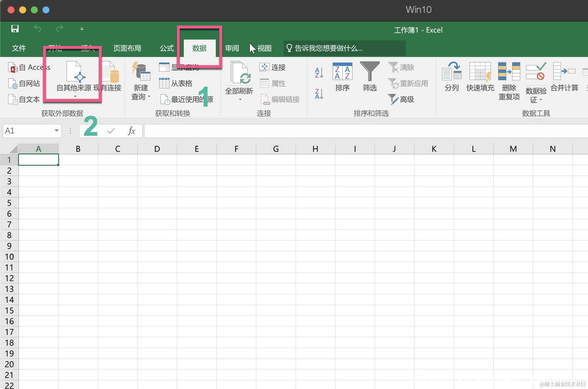The width and height of the screenshot is (588, 389).
Task: Click the Consolidate icon
Action: [564, 71]
